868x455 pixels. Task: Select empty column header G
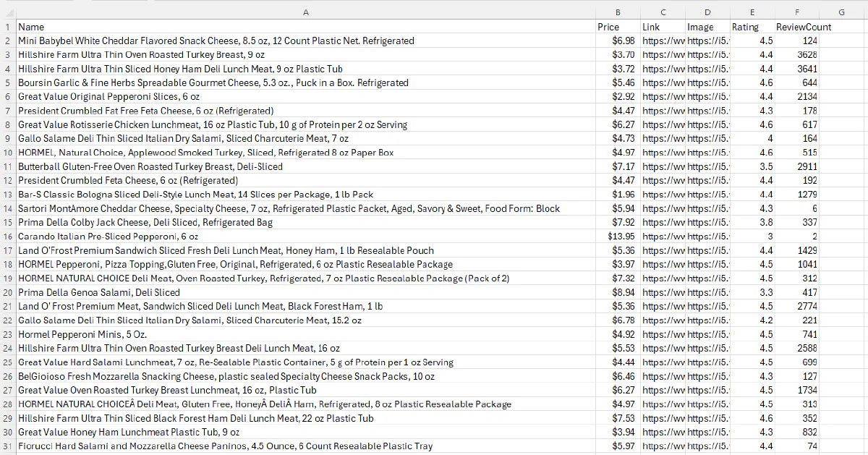click(x=841, y=12)
